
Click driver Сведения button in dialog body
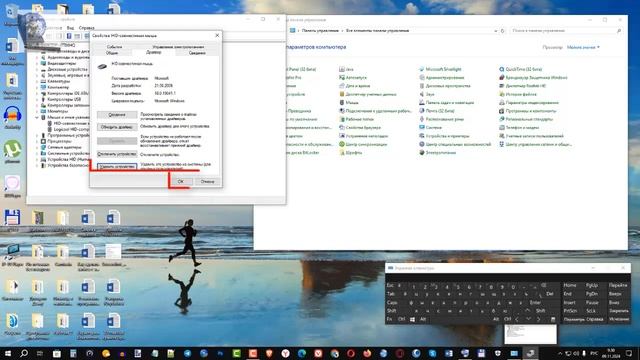117,115
